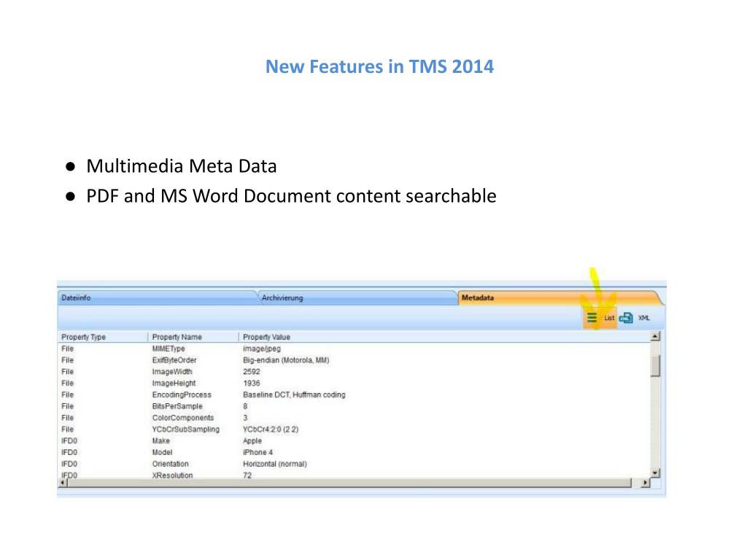Select the Metadata tab

point(558,297)
